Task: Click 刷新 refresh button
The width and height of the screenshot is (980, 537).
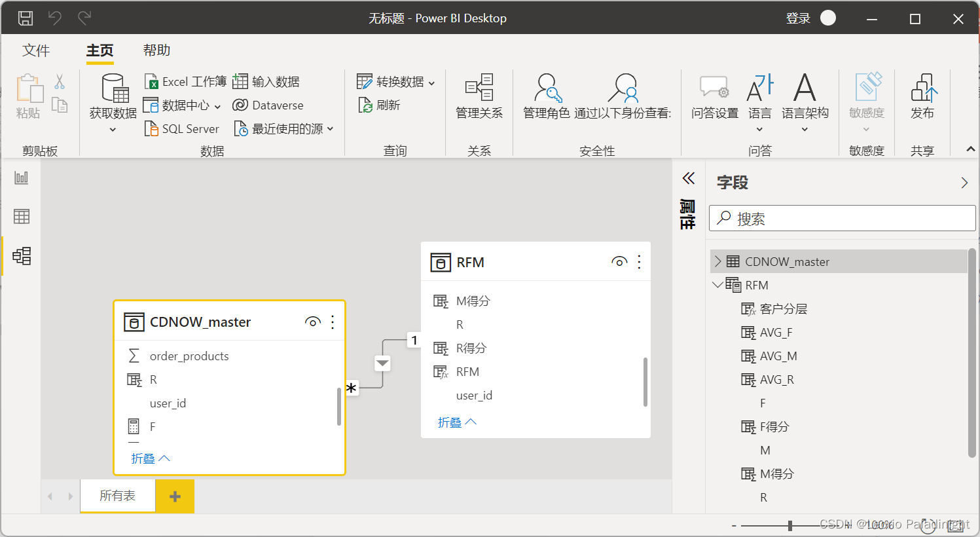Action: (379, 105)
